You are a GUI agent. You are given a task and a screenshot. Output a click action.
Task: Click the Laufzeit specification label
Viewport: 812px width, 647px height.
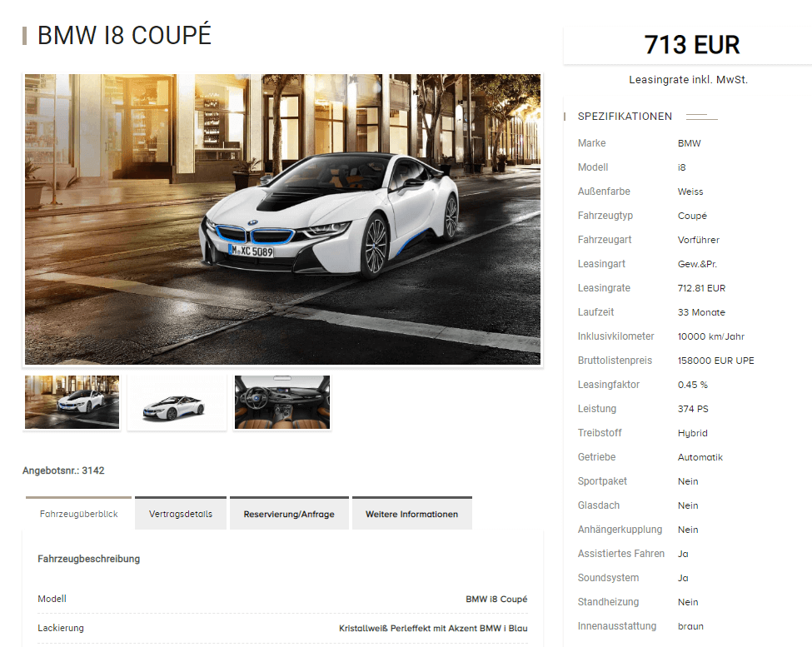coord(596,312)
